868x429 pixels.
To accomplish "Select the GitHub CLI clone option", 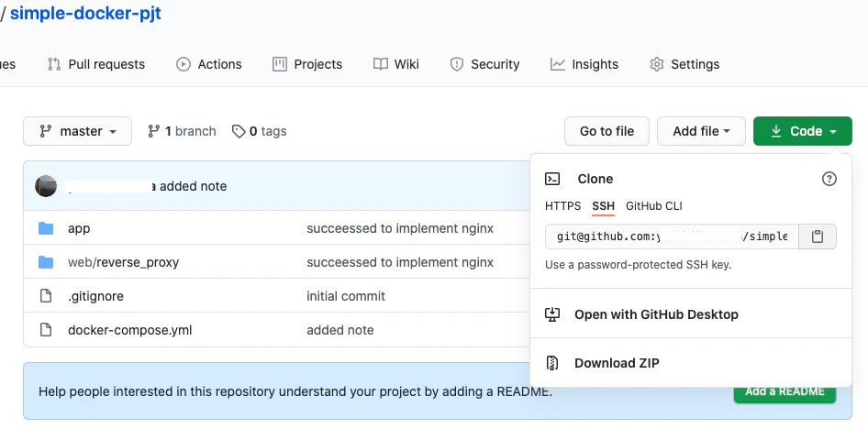I will (x=654, y=206).
